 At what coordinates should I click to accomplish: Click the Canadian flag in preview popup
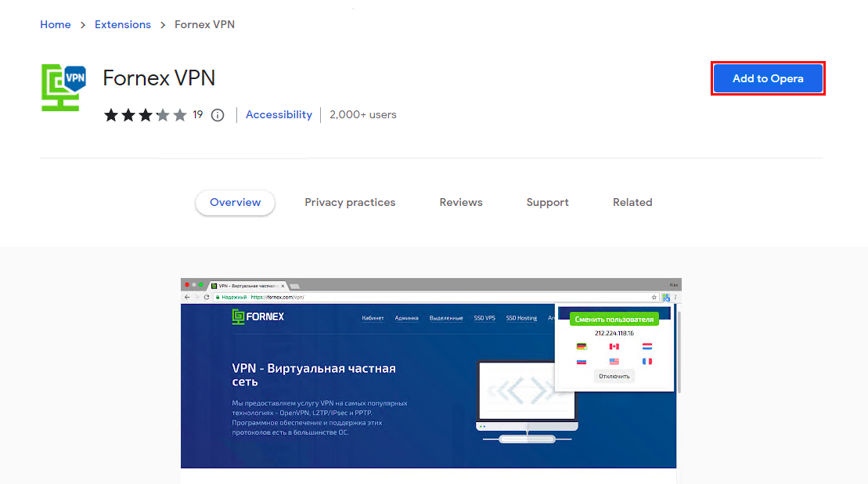614,347
